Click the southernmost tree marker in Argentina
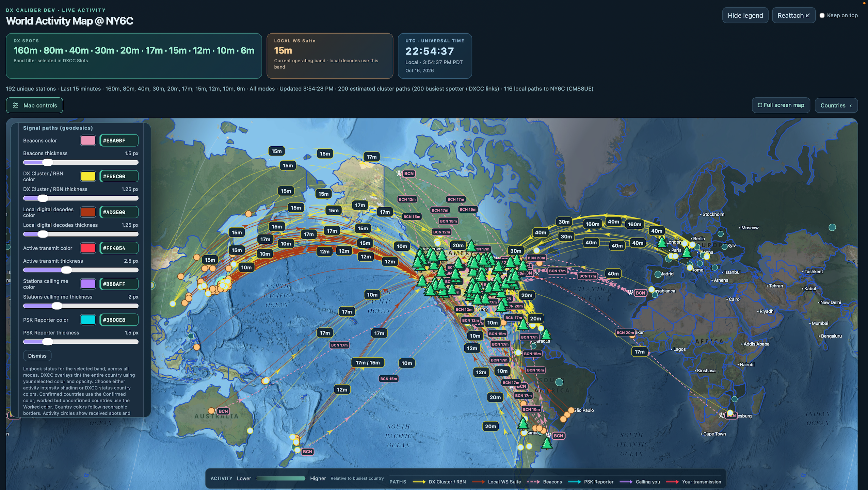The height and width of the screenshot is (490, 868). point(547,444)
